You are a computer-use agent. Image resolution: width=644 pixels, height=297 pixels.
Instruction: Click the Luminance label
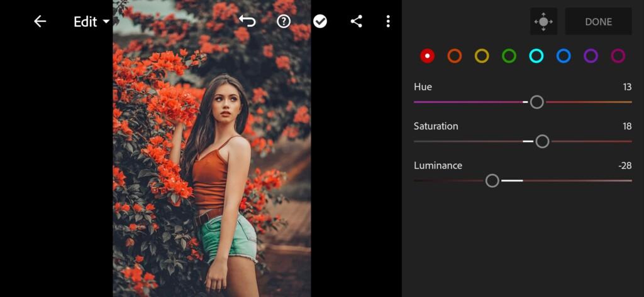[x=438, y=166]
